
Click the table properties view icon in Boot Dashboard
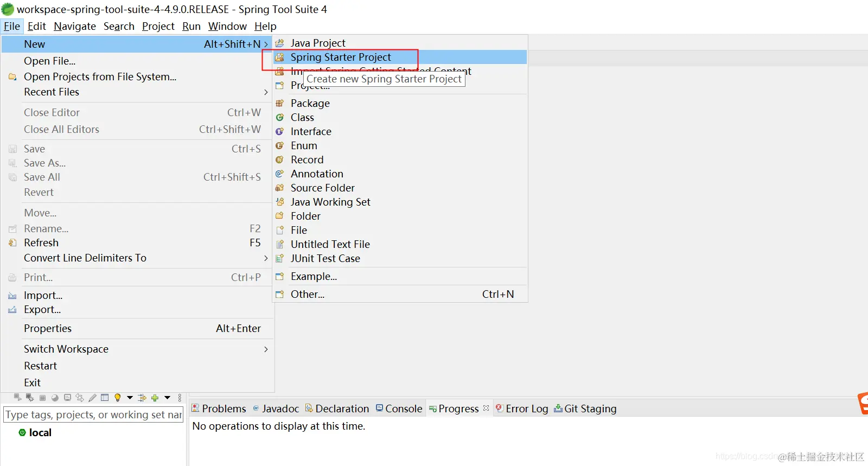tap(105, 398)
